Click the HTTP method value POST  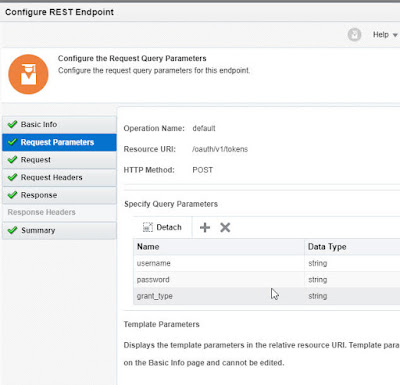[202, 170]
